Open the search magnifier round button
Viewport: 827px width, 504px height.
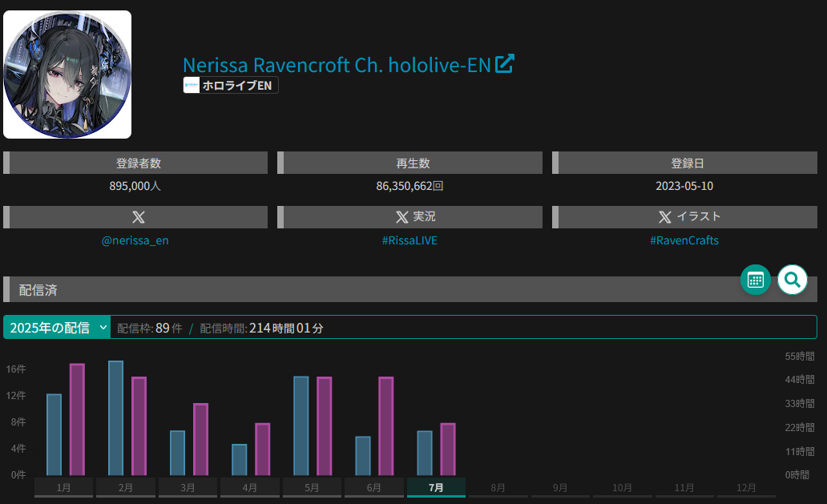point(793,280)
